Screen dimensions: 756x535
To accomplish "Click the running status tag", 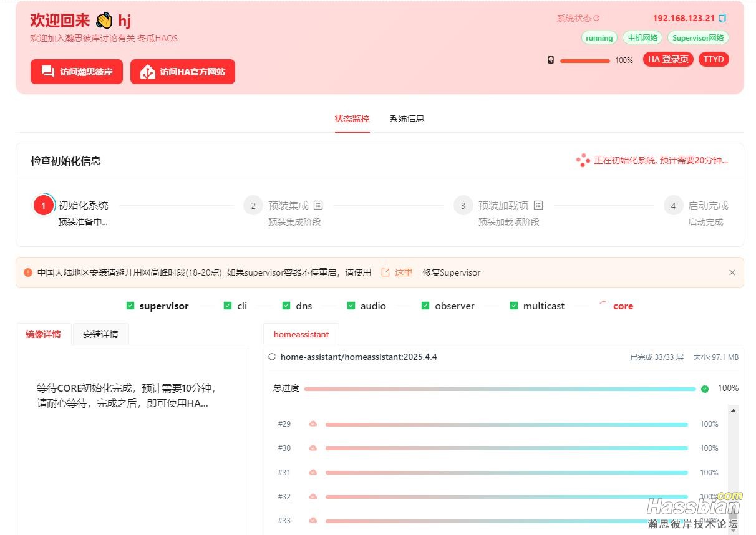I will [599, 38].
